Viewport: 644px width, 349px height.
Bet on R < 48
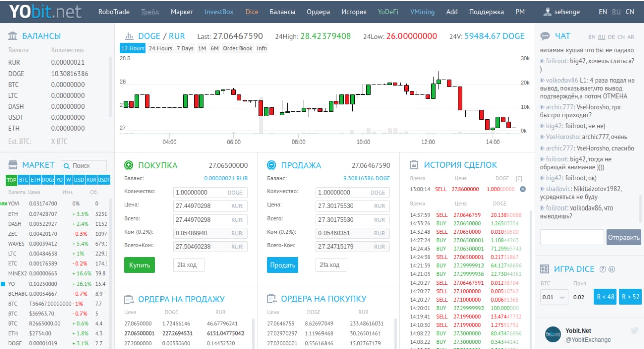click(605, 297)
